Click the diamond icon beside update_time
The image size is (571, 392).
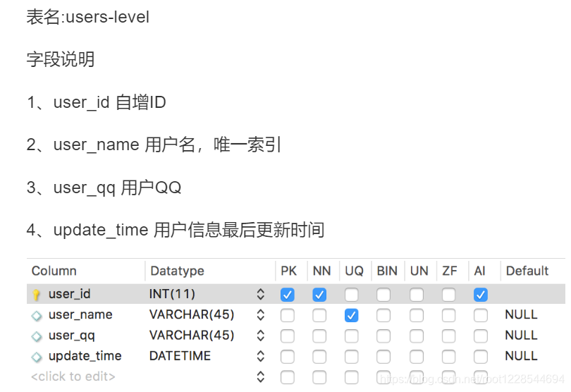37,357
